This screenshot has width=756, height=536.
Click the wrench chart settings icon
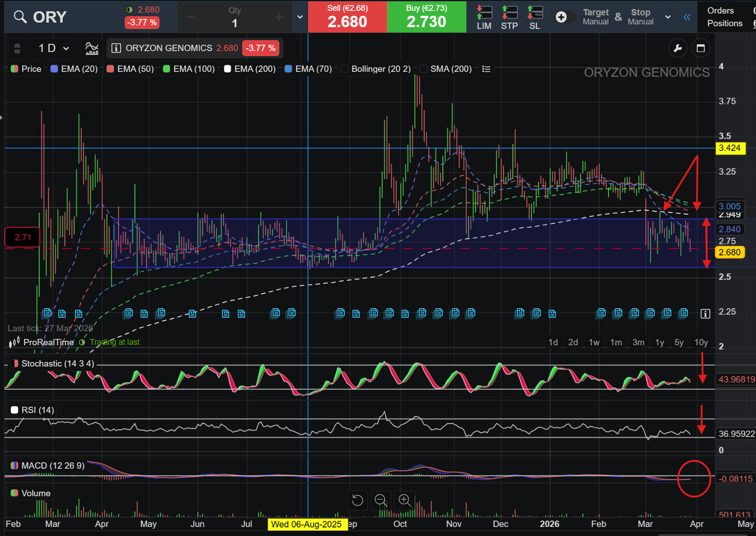pyautogui.click(x=677, y=48)
